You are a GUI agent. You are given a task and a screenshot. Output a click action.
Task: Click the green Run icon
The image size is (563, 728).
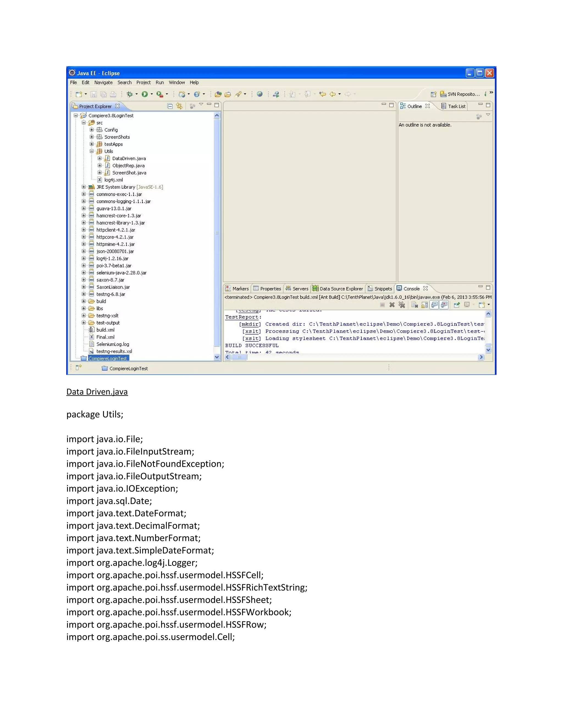point(145,94)
